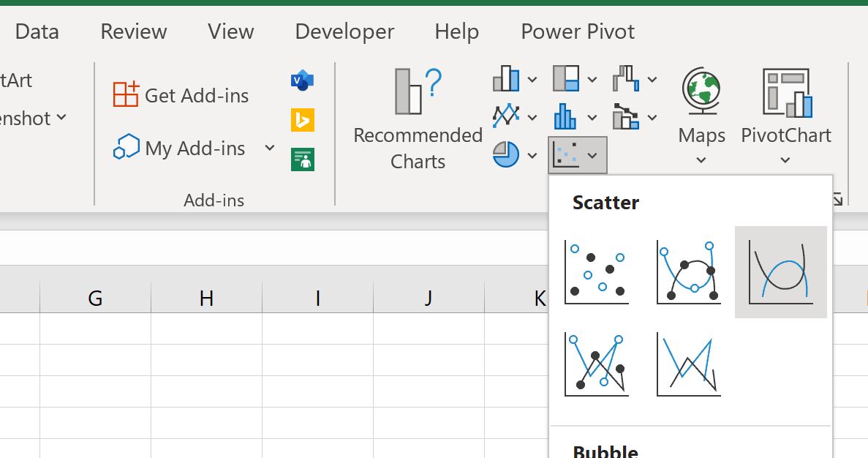868x458 pixels.
Task: Click the Visio Data Visualizer icon
Action: point(302,80)
